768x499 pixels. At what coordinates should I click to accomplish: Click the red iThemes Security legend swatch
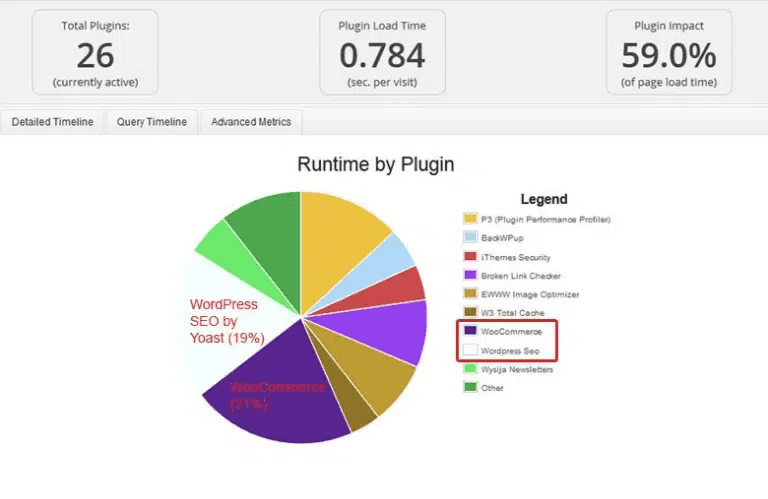[x=470, y=257]
